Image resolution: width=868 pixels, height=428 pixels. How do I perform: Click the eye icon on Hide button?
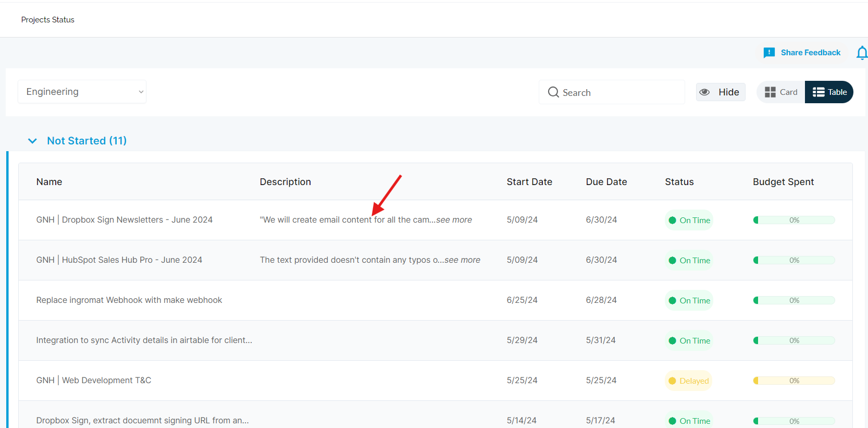[x=704, y=92]
